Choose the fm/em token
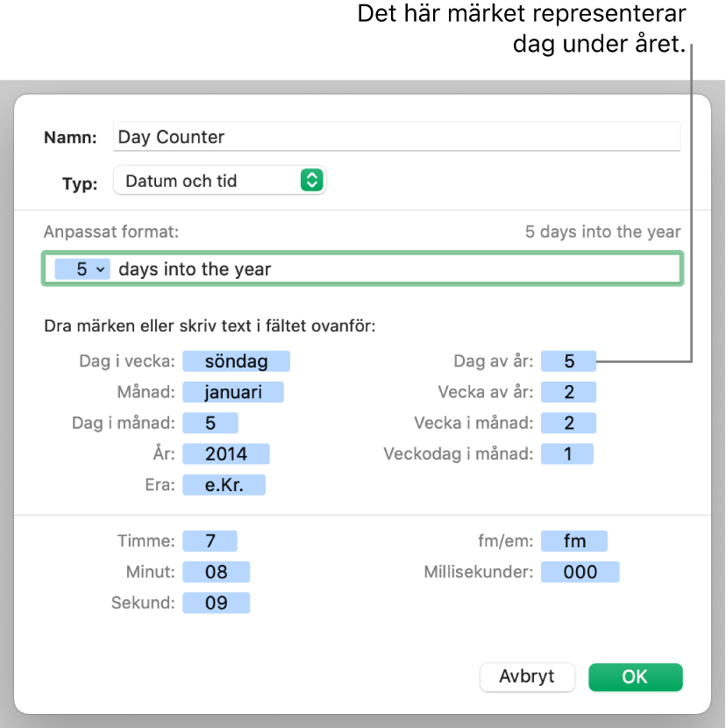Image resolution: width=726 pixels, height=728 pixels. point(574,541)
